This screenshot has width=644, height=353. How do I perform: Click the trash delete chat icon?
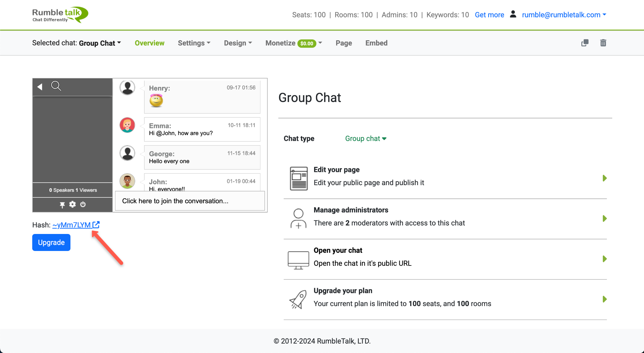603,43
